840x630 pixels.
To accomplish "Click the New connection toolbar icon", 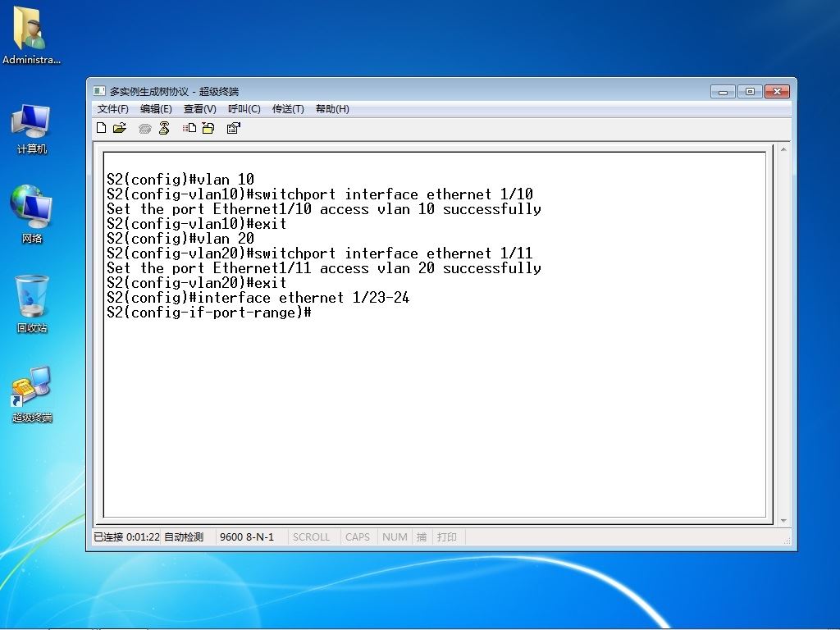I will tap(101, 128).
